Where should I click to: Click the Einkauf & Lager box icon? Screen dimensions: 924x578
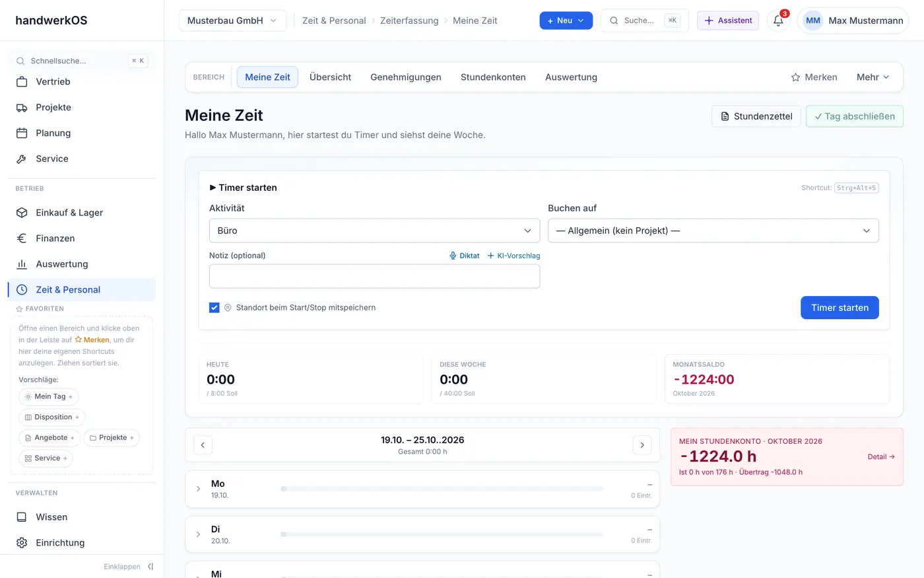(x=22, y=213)
